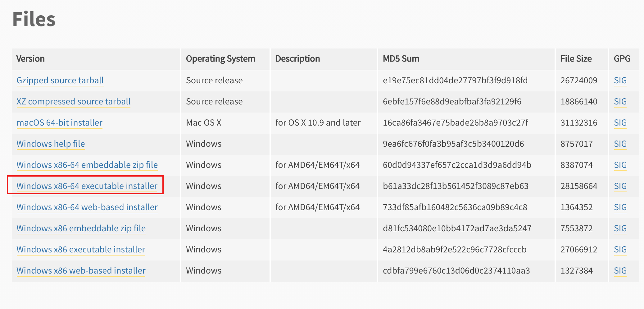
Task: Open SIG for Windows x86 executable installer
Action: coord(620,250)
